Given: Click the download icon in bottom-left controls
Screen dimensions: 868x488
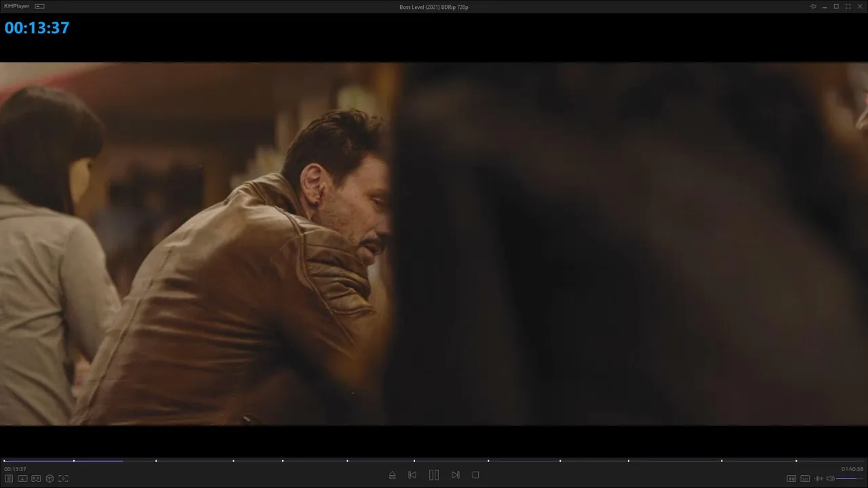Looking at the screenshot, I should (x=22, y=479).
